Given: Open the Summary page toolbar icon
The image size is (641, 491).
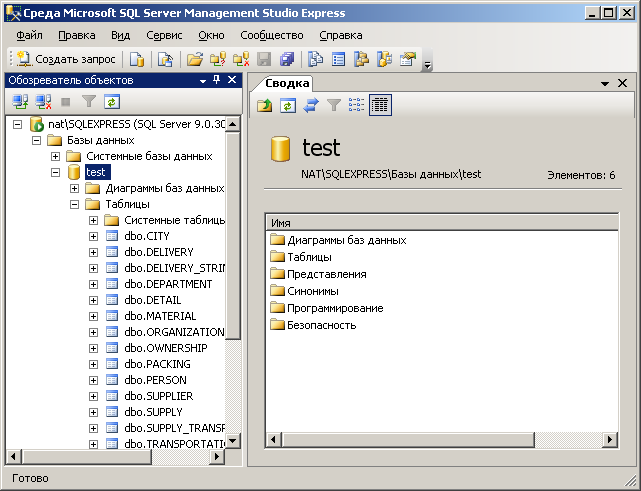Looking at the screenshot, I should [338, 59].
